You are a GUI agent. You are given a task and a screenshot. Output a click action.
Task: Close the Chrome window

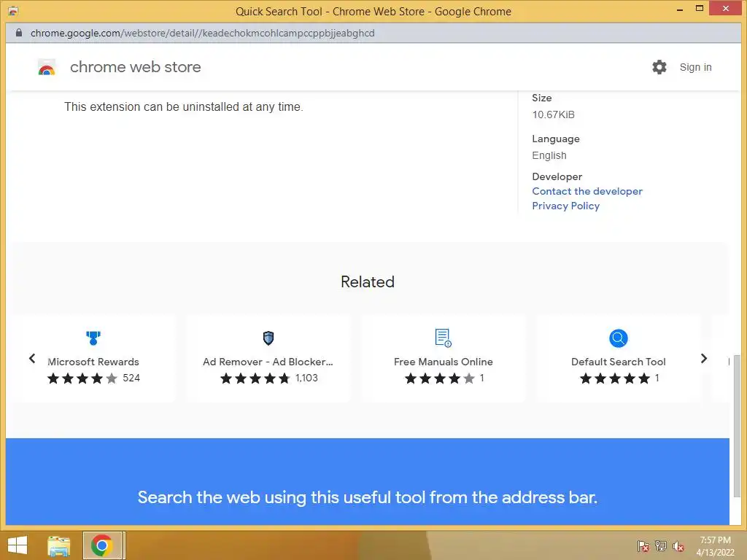[726, 9]
